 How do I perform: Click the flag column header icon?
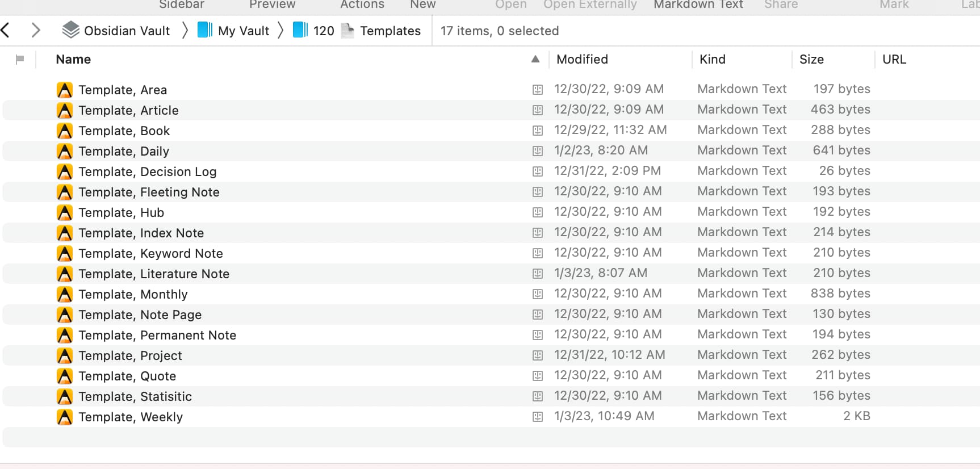20,59
